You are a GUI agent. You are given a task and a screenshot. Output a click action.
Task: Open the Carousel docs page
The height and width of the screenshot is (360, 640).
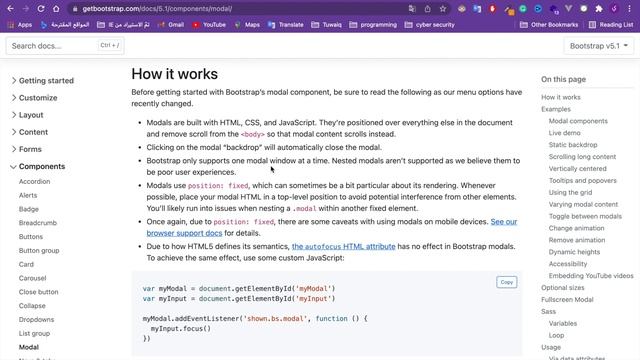pos(32,278)
